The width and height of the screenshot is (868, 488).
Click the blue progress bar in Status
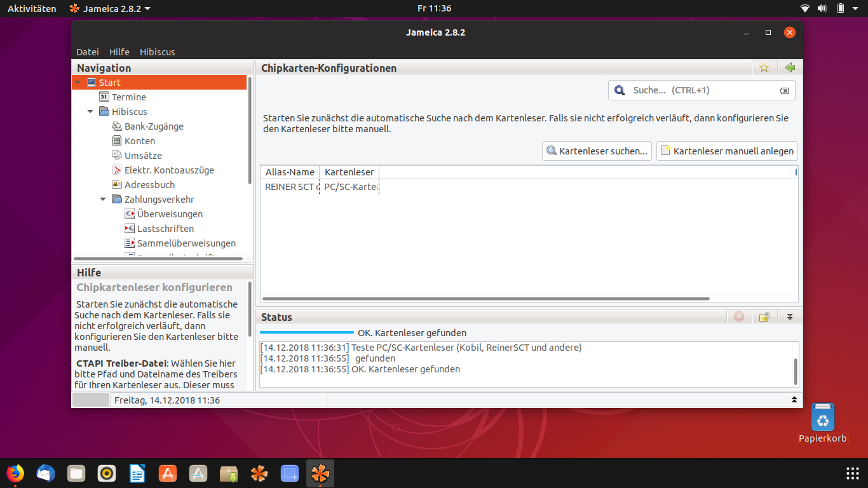tap(307, 332)
